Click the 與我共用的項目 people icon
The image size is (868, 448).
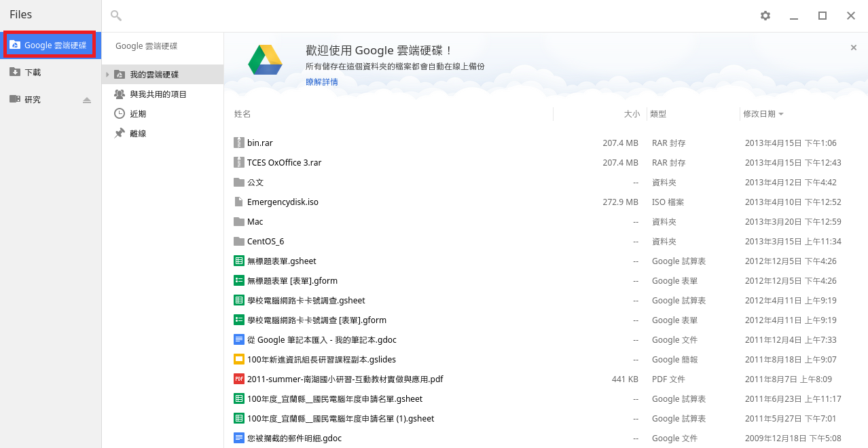tap(120, 94)
